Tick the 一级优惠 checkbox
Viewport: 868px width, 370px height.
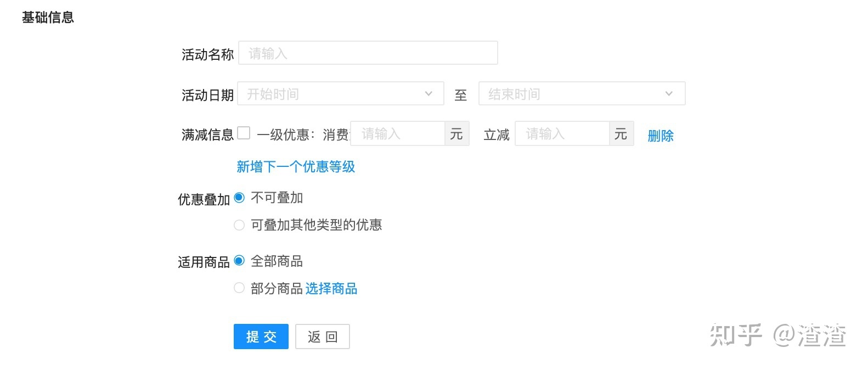(244, 133)
